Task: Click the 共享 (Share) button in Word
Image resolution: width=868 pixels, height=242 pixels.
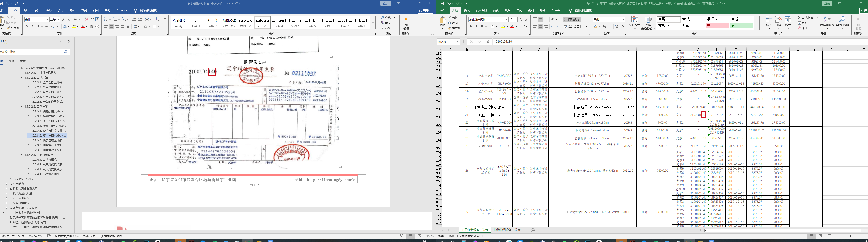Action: pos(425,10)
